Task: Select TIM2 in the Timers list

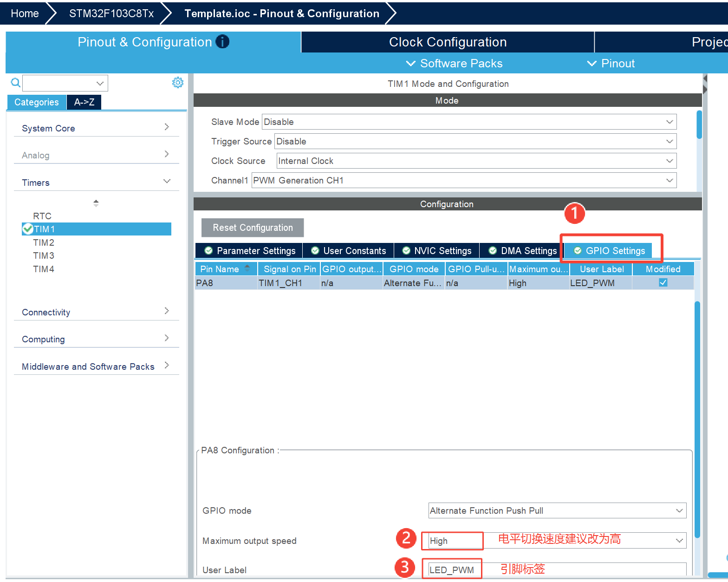Action: coord(44,242)
